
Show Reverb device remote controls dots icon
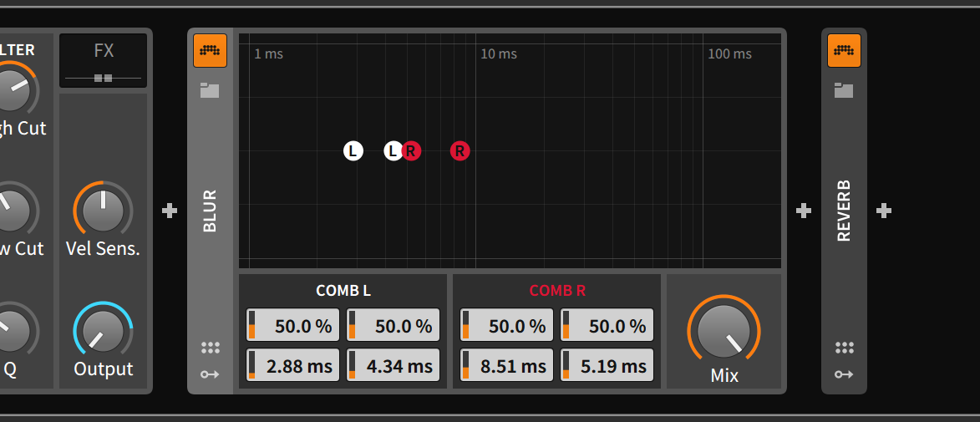pyautogui.click(x=844, y=348)
